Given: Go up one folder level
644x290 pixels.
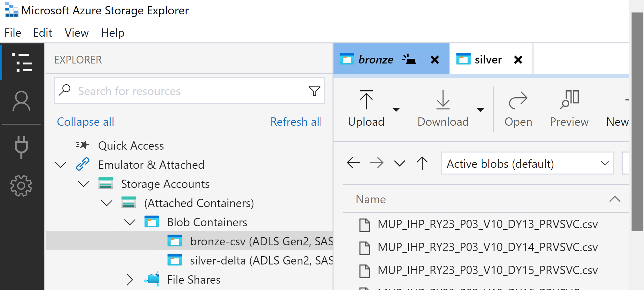Looking at the screenshot, I should [422, 163].
